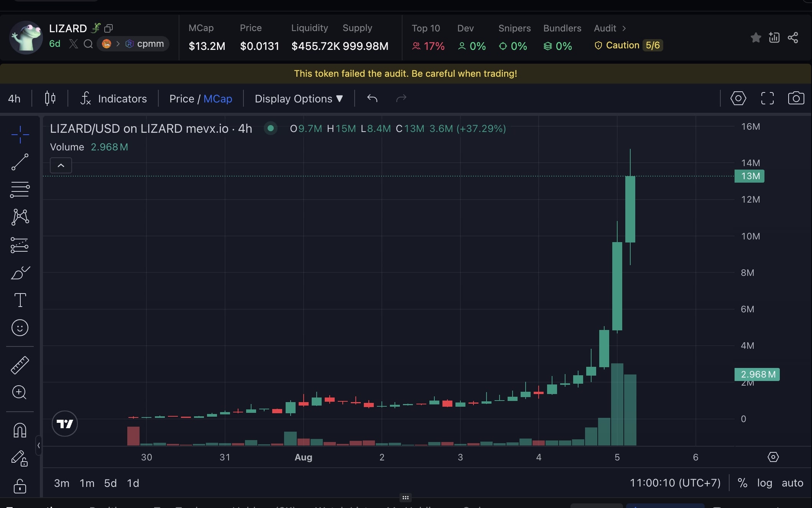Toggle lock all drawing tools

(x=20, y=486)
